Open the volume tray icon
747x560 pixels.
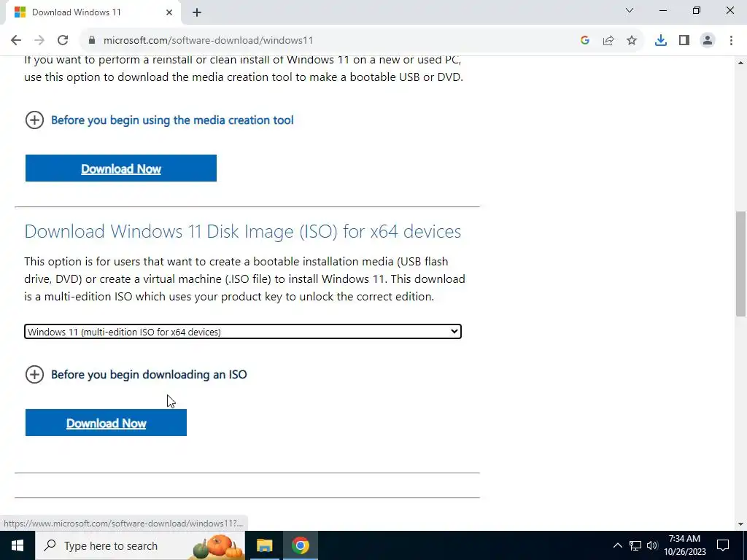tap(652, 545)
